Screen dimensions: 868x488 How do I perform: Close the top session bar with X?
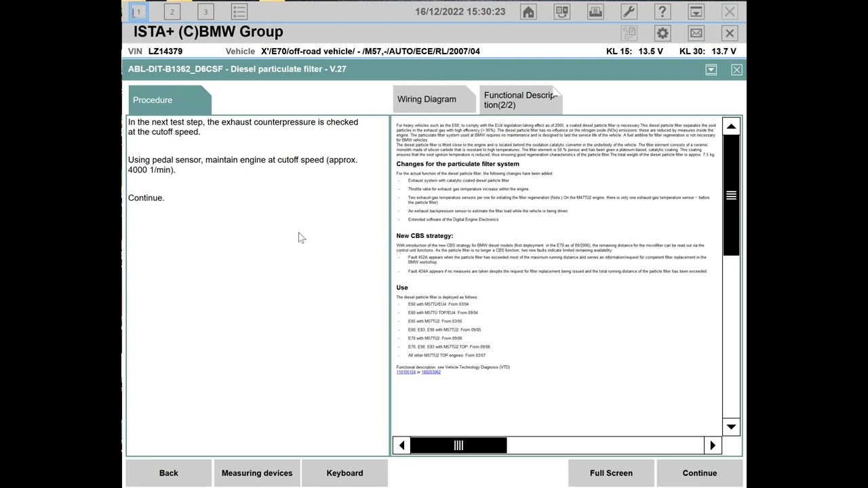coord(730,12)
